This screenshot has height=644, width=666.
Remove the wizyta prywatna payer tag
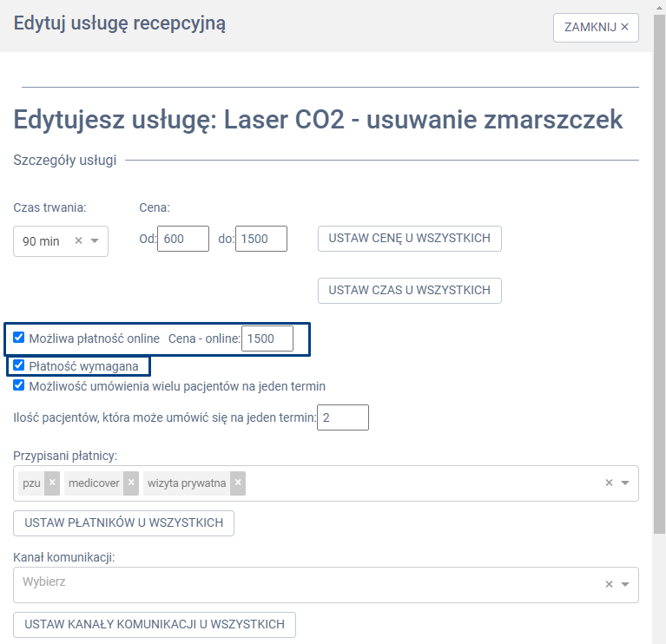pos(238,483)
